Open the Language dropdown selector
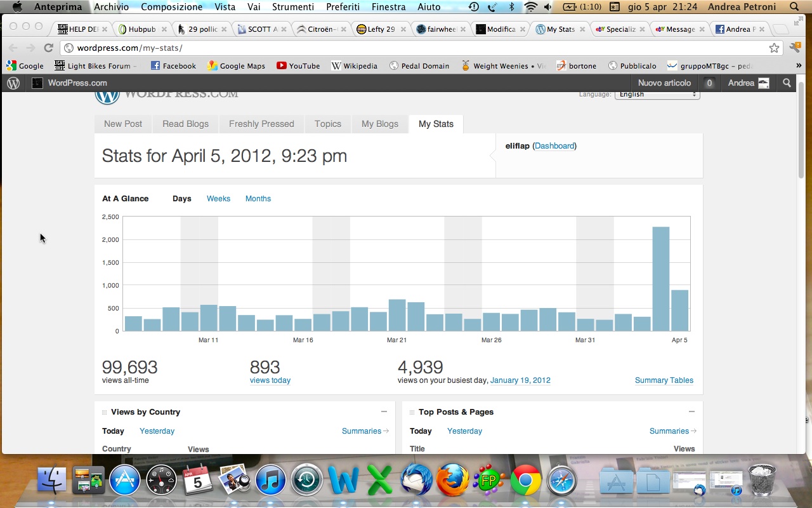The height and width of the screenshot is (508, 812). point(657,95)
